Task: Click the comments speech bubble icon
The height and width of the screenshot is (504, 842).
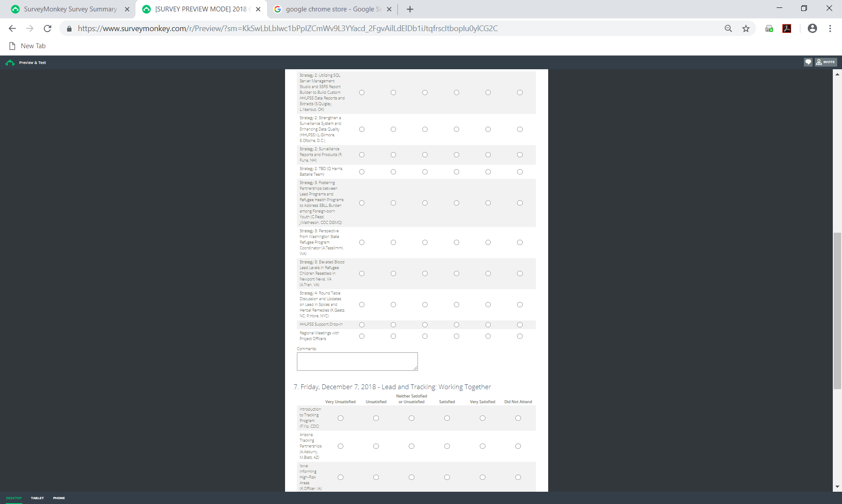Action: coord(808,62)
